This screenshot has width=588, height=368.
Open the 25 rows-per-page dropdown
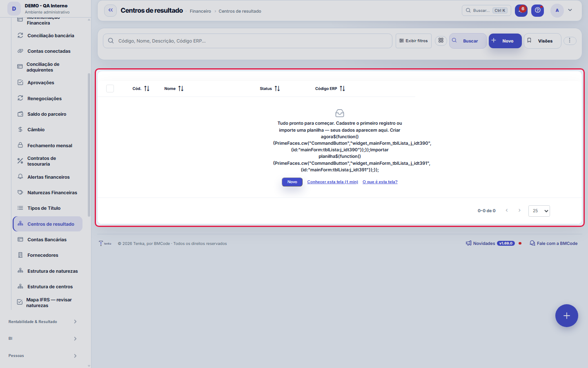click(539, 211)
